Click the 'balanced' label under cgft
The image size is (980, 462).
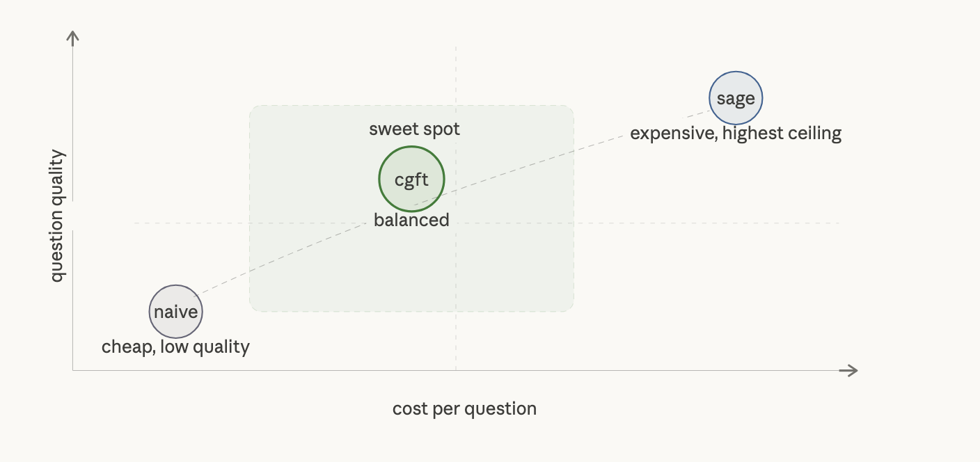pyautogui.click(x=411, y=220)
